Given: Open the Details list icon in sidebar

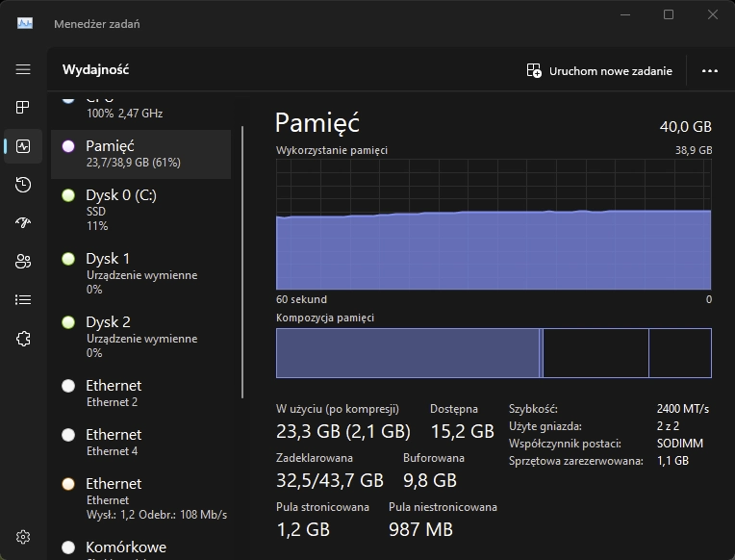Looking at the screenshot, I should 23,300.
